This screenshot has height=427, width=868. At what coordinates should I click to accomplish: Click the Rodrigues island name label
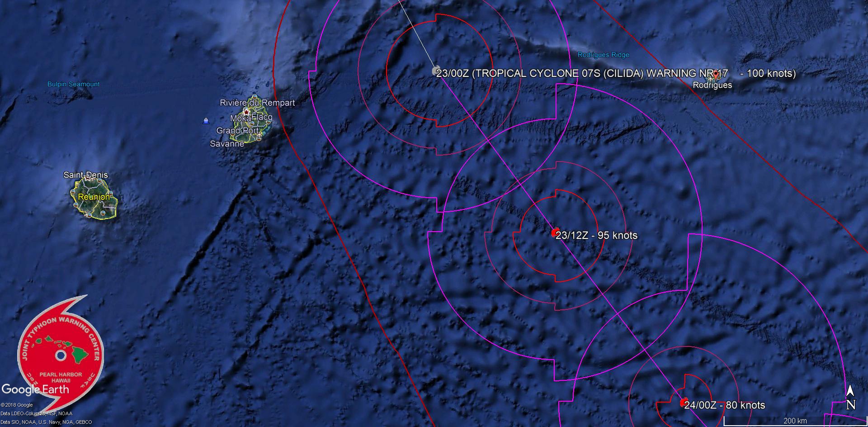click(x=712, y=85)
